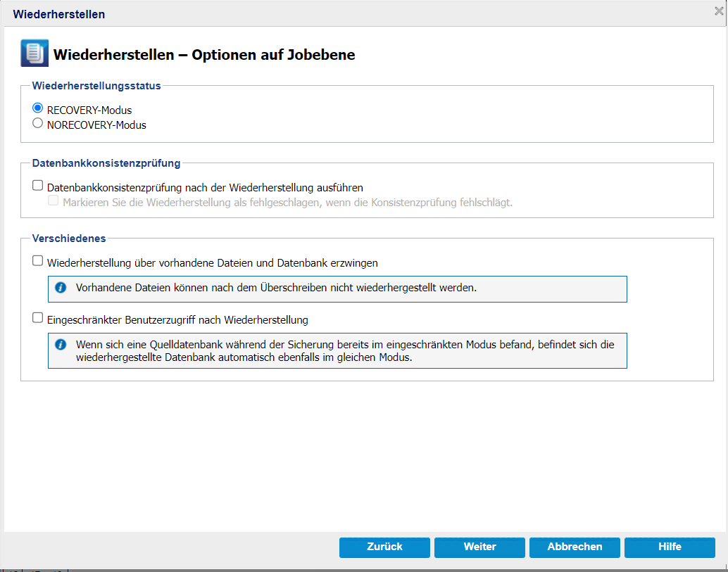Click the Wiederherstellungsstatus section heading
Image resolution: width=728 pixels, height=572 pixels.
[96, 86]
